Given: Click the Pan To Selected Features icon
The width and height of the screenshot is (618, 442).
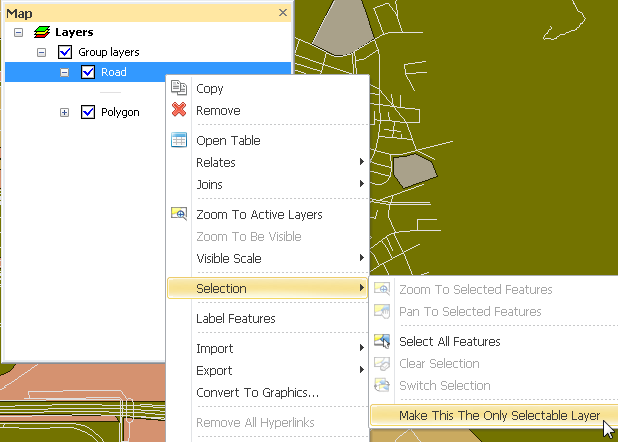Looking at the screenshot, I should pos(382,311).
